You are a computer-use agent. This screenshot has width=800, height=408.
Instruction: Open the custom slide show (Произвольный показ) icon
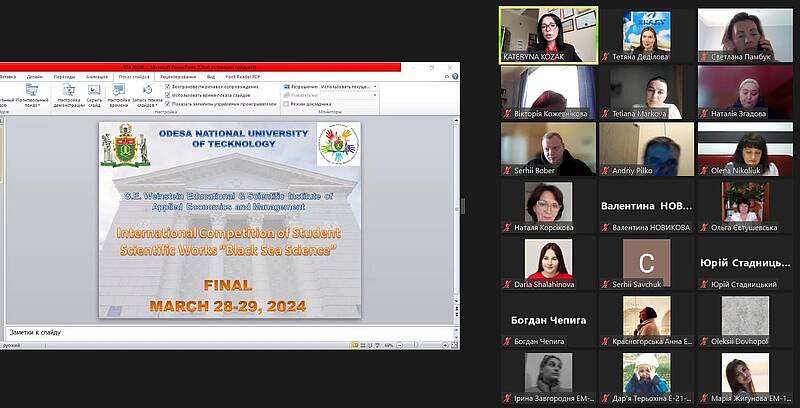32,90
